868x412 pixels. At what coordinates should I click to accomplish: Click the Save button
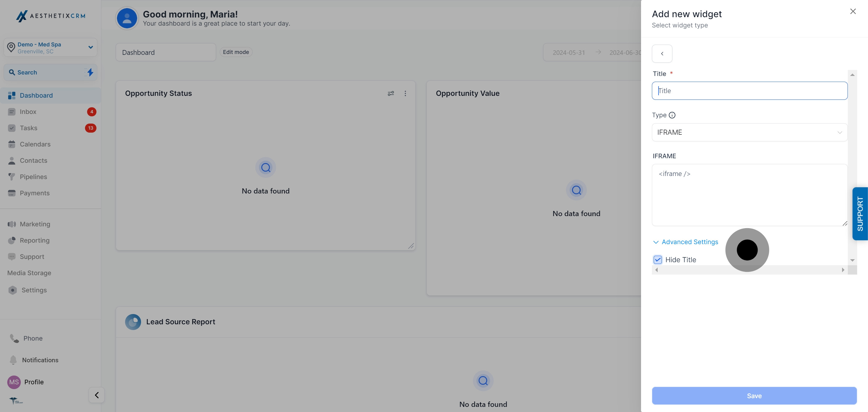click(x=754, y=395)
